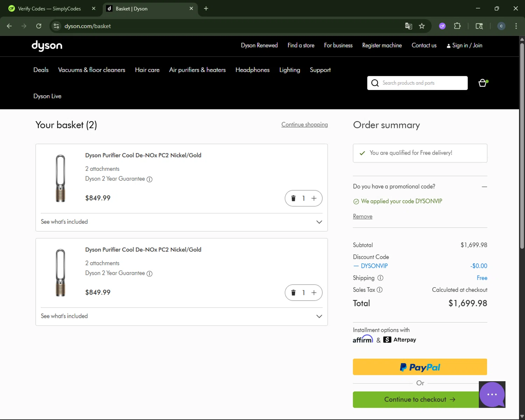This screenshot has height=420, width=525.
Task: Click the Sales Tax info icon
Action: (379, 290)
